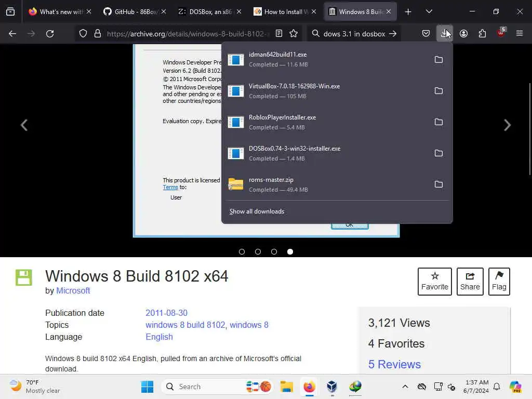Screen dimensions: 532x399
Task: Expand the list all tabs dropdown
Action: (429, 12)
